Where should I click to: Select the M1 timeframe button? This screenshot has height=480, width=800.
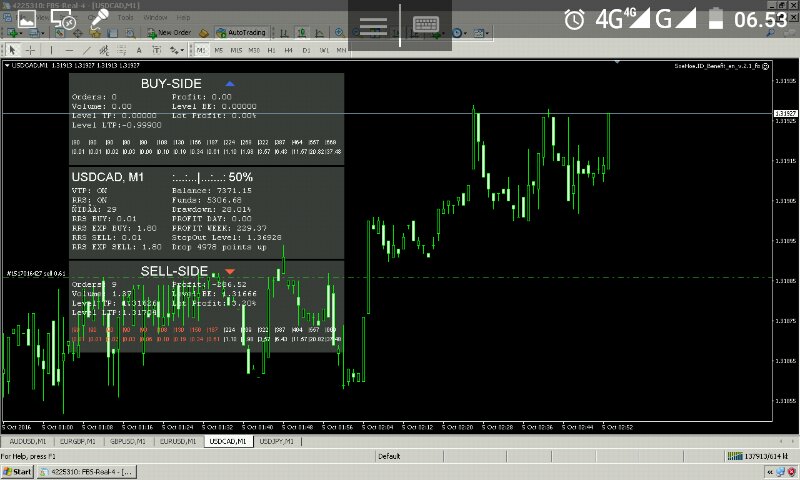pyautogui.click(x=202, y=49)
